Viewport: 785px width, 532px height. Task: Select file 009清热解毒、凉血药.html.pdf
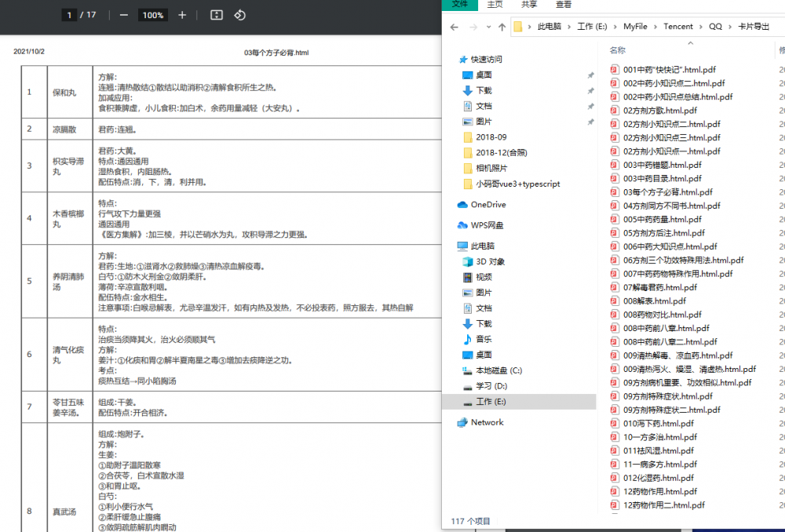click(678, 355)
